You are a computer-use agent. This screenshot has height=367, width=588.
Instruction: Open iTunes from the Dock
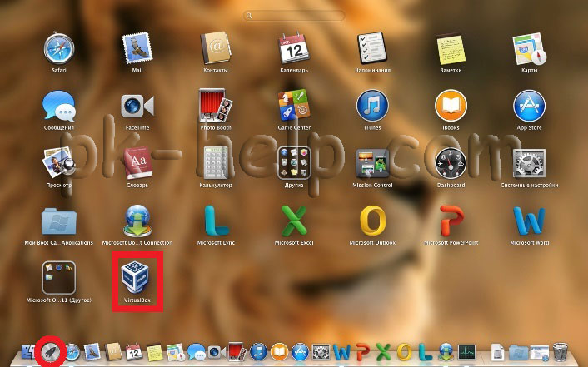pyautogui.click(x=258, y=352)
